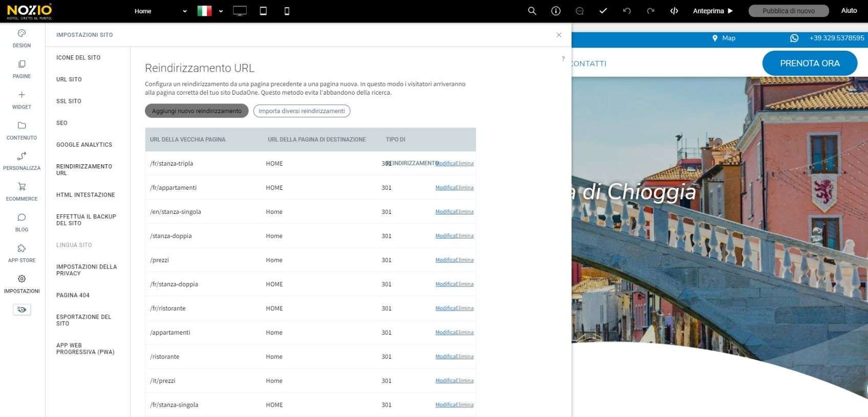The width and height of the screenshot is (868, 417).
Task: Select Icone del Sito settings
Action: tap(78, 58)
